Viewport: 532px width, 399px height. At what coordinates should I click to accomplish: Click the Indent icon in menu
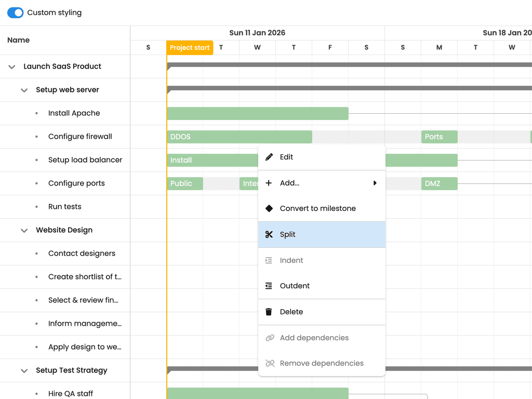click(269, 261)
